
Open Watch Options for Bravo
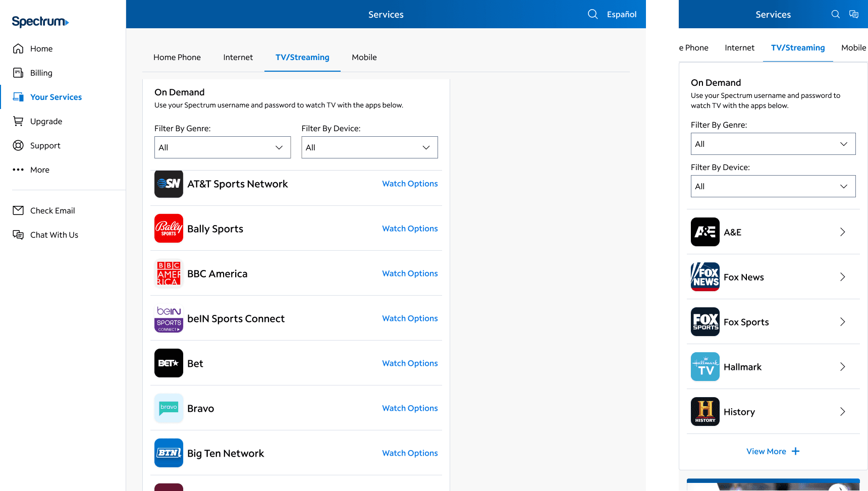(410, 408)
